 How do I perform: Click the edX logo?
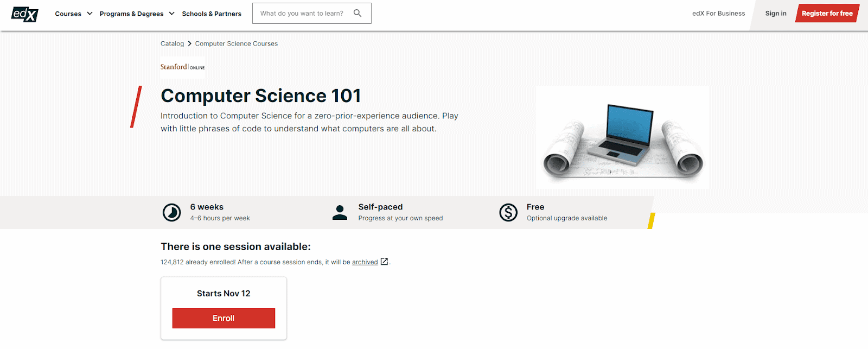24,14
